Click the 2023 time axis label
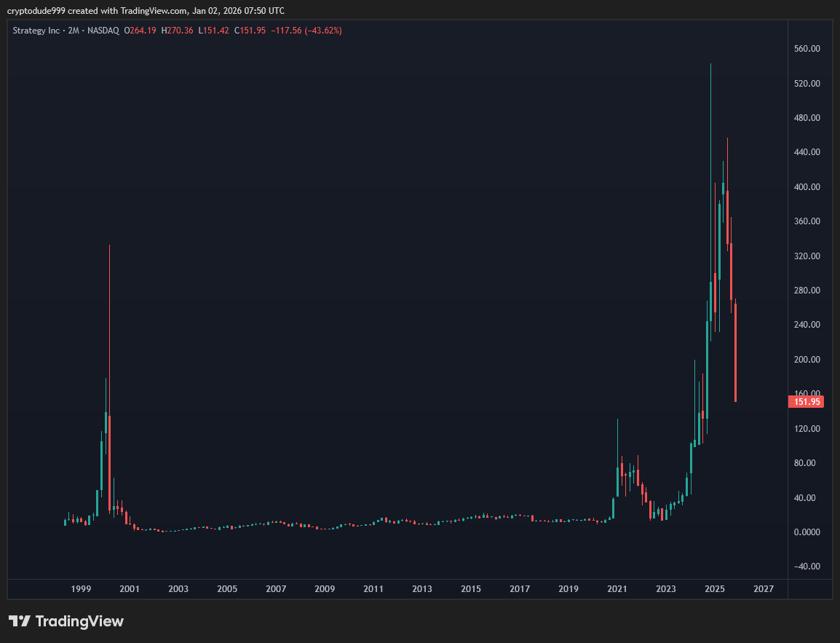This screenshot has width=840, height=643. coord(666,589)
